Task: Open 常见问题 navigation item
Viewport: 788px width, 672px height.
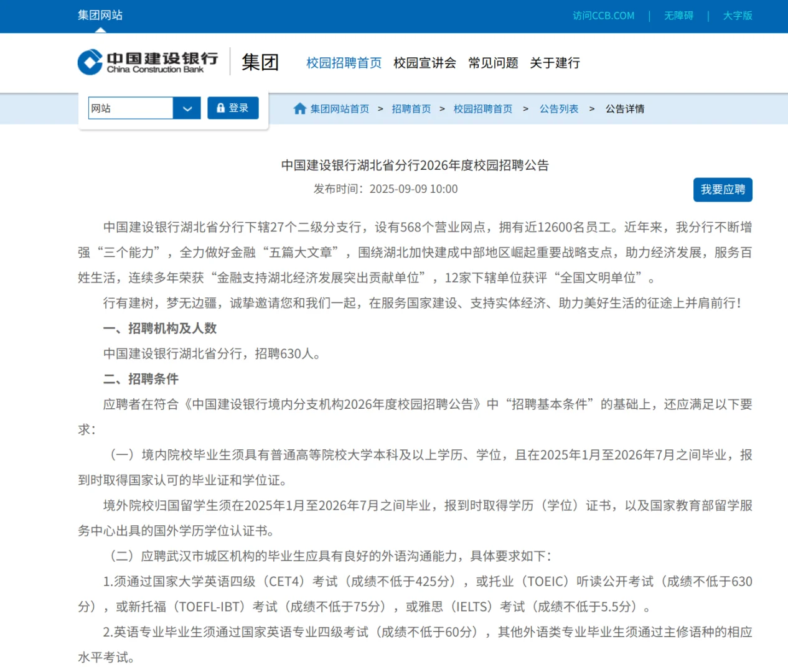Action: click(493, 63)
